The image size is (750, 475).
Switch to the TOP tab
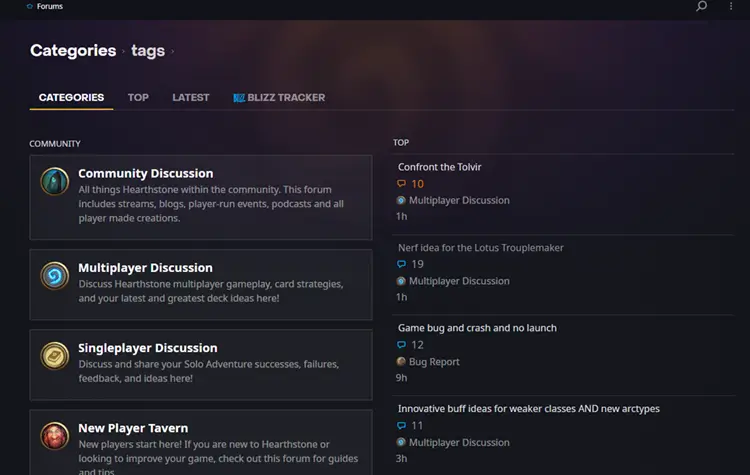[x=138, y=98]
